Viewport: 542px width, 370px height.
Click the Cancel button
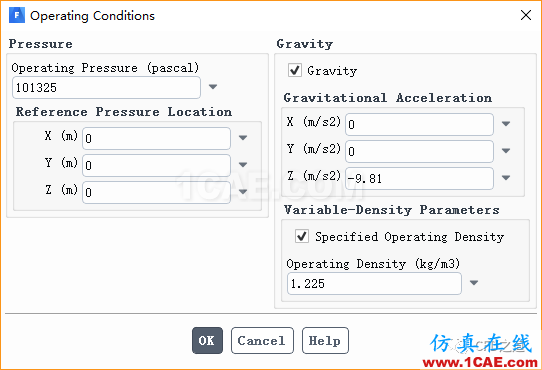point(262,341)
